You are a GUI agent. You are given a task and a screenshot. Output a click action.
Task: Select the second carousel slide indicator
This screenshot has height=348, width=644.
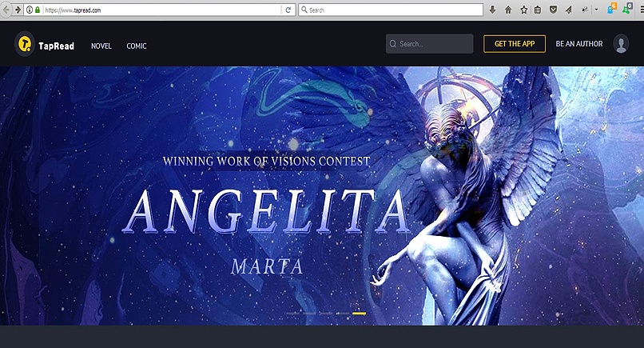point(309,314)
